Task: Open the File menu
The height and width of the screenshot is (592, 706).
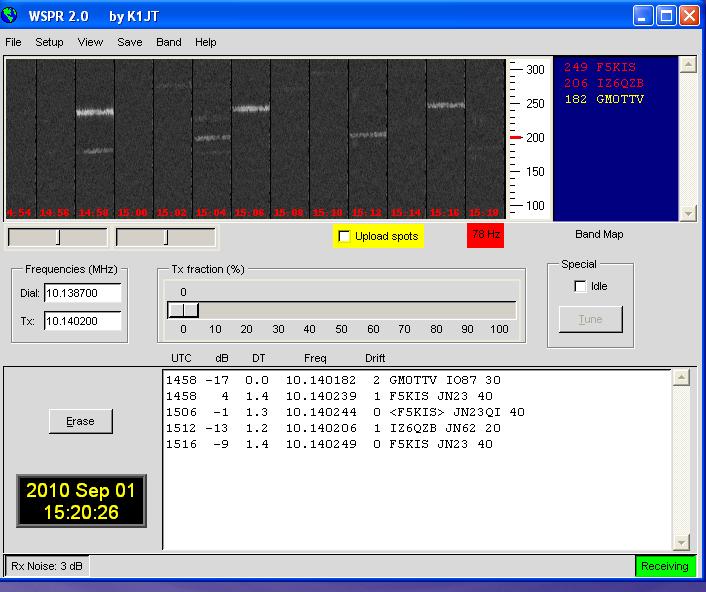Action: coord(13,42)
